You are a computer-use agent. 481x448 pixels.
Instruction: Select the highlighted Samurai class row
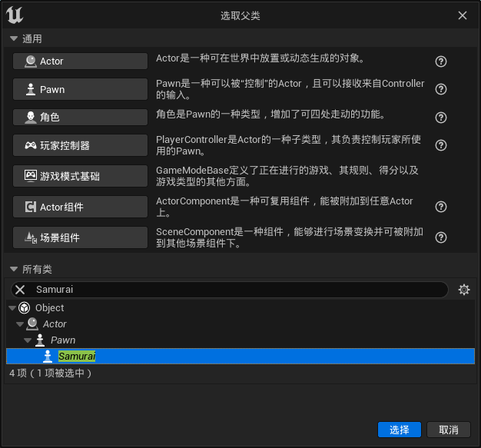pyautogui.click(x=240, y=357)
